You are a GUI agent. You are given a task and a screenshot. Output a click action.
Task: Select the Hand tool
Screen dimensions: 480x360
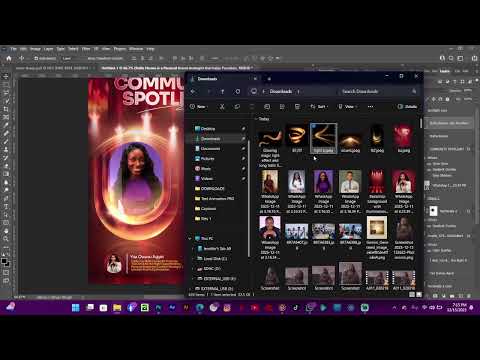click(6, 231)
